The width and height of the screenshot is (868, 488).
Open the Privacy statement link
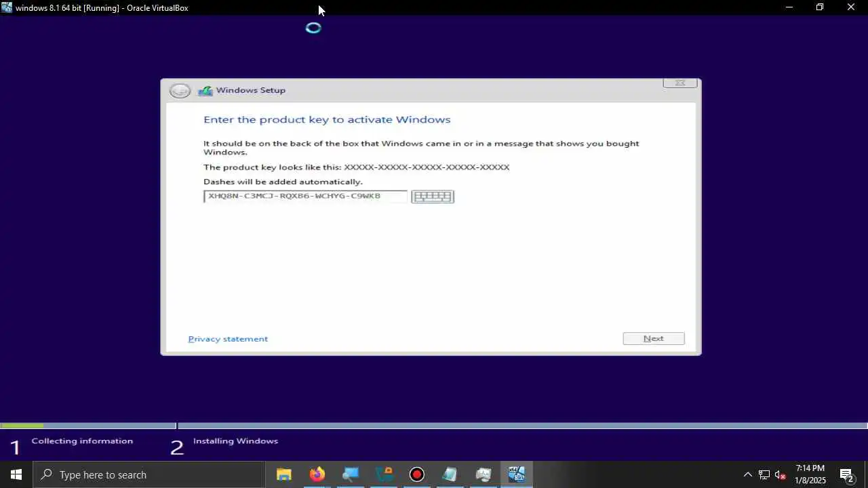(228, 339)
